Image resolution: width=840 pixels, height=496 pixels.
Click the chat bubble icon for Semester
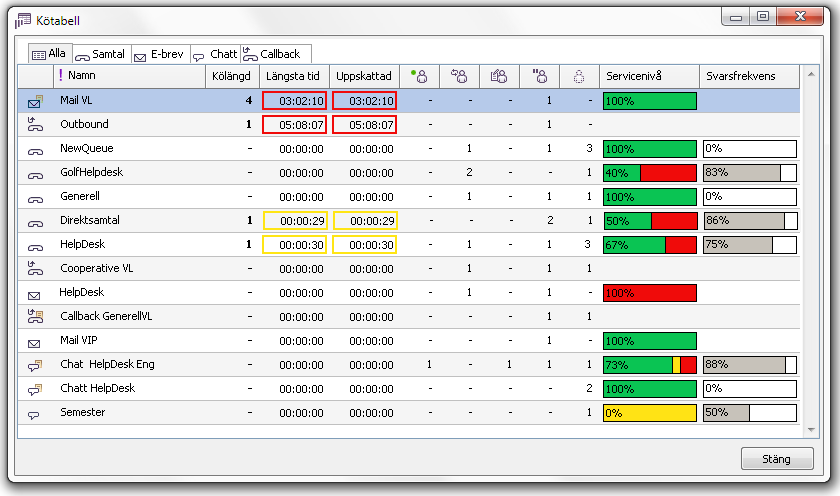[x=34, y=413]
